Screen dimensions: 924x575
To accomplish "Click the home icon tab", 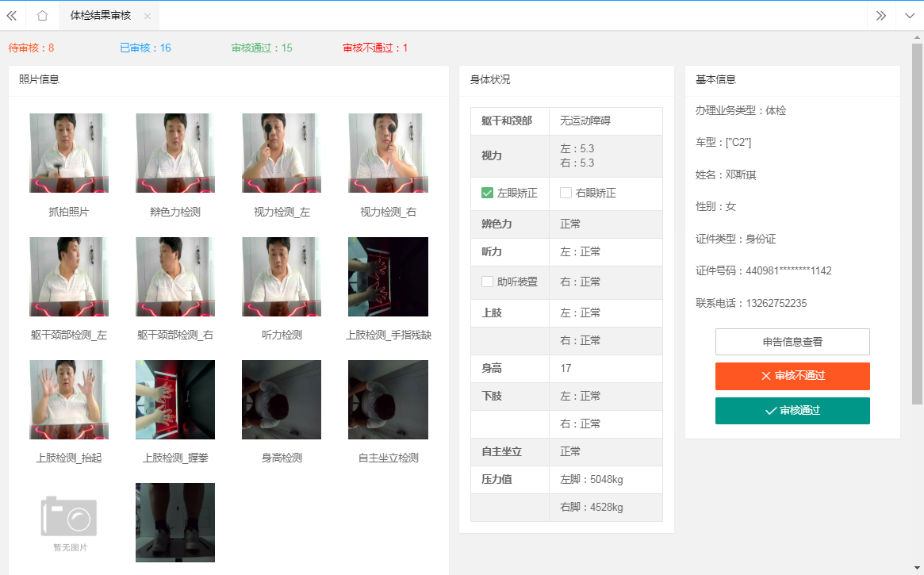I will click(x=42, y=16).
